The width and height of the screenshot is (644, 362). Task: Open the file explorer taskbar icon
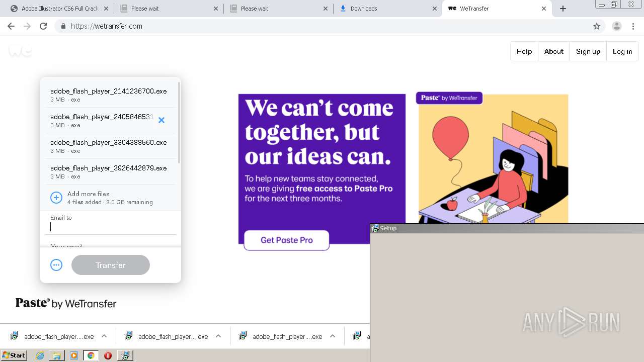coord(57,355)
